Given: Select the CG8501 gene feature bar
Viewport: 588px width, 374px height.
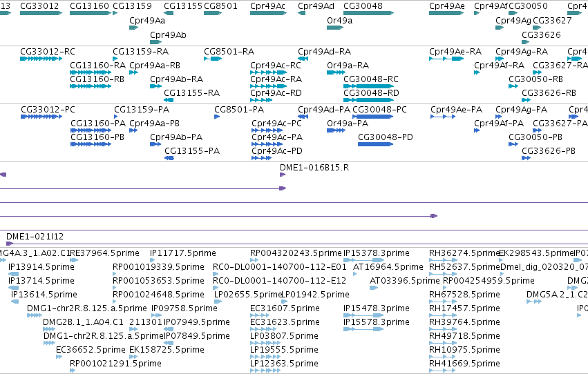Looking at the screenshot, I should [213, 13].
